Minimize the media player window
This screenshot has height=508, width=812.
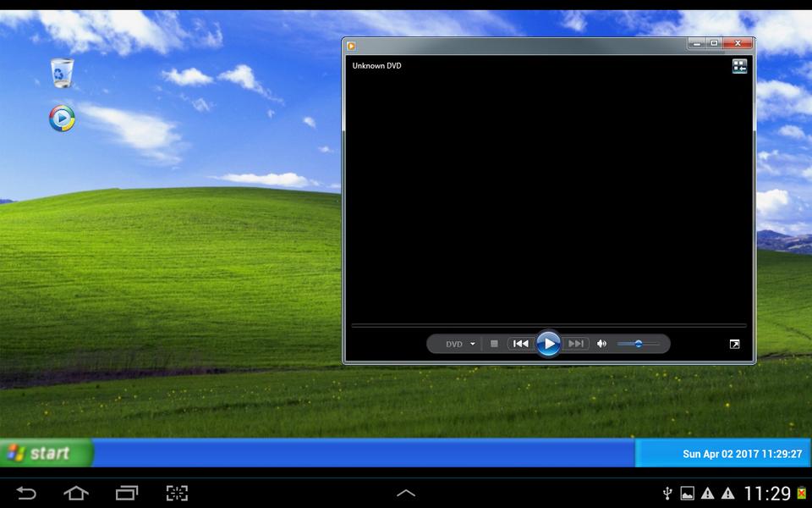(x=696, y=43)
